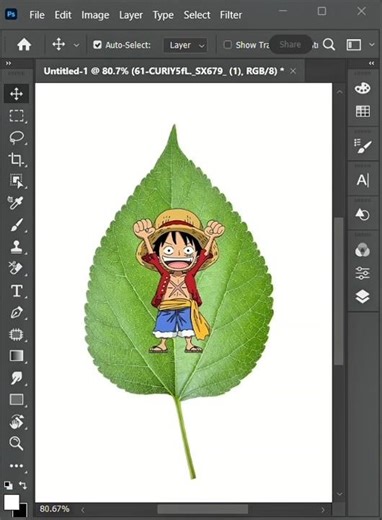Open the Swatches grid panel

click(x=363, y=111)
